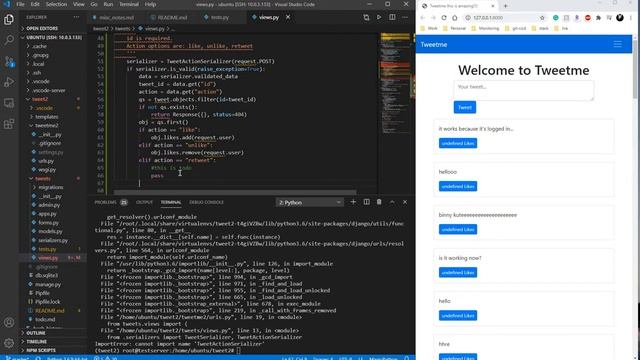Open the Explorer view in the activity bar

pyautogui.click(x=9, y=20)
